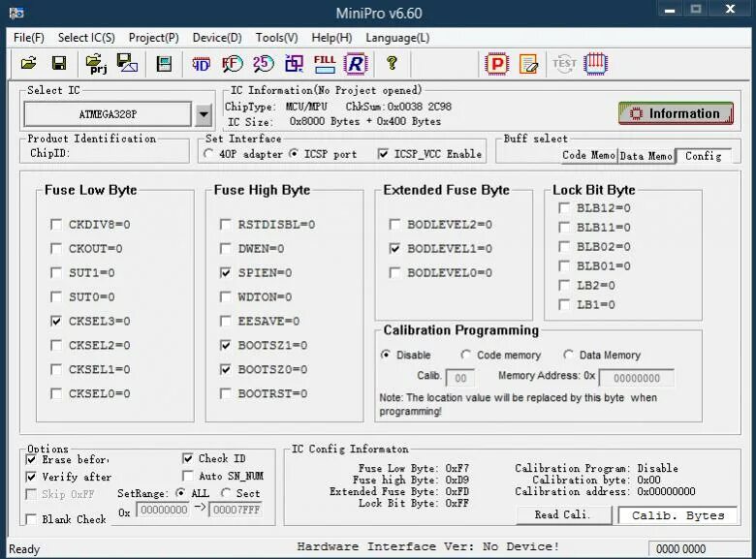Screen dimensions: 756x559
Task: Click the MiniPro title bar app icon
Action: pos(16,13)
